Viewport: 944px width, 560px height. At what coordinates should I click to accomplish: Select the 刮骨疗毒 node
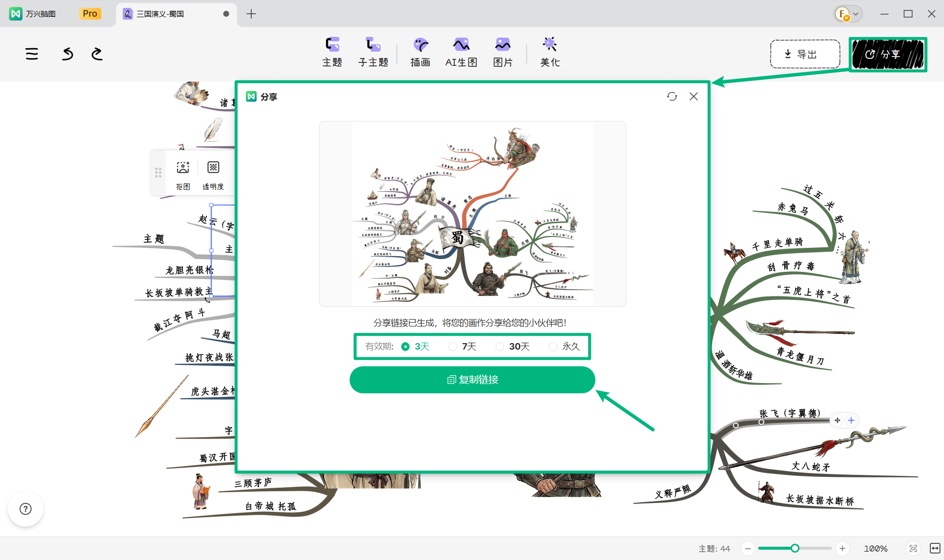(791, 266)
